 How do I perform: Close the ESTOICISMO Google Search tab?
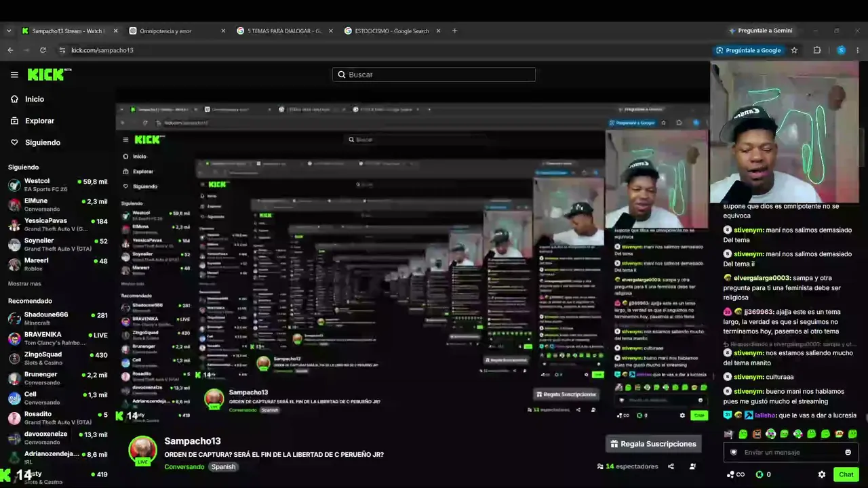pos(438,30)
